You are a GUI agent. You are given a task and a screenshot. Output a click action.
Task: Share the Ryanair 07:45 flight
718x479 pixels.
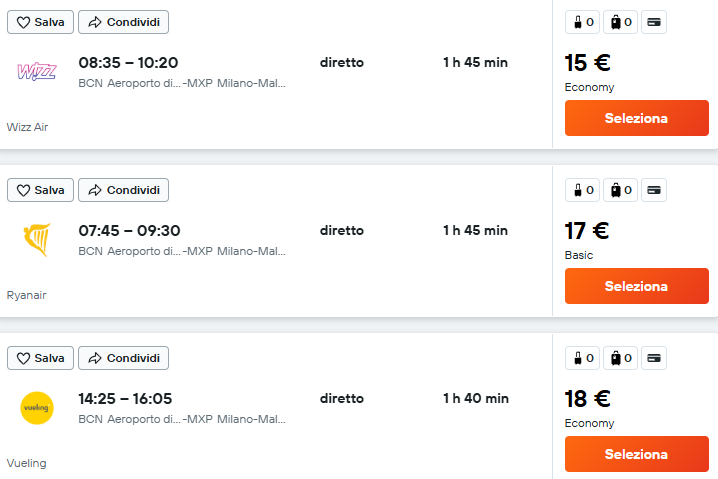pos(124,190)
